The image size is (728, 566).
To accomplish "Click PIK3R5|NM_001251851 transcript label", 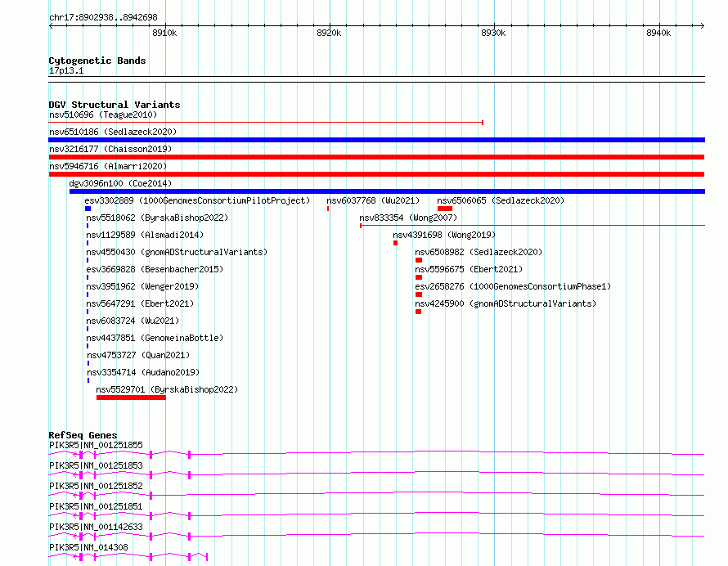I will [x=96, y=506].
